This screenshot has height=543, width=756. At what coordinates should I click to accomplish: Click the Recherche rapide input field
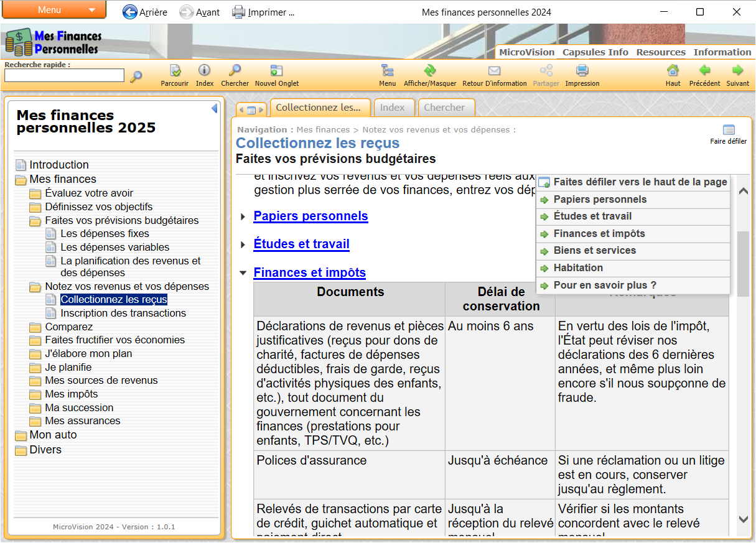click(64, 75)
